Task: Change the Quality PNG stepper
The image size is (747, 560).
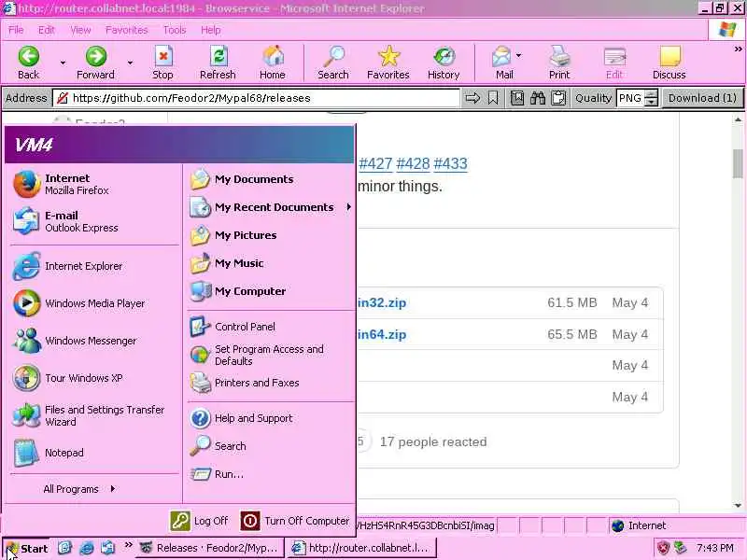Action: (651, 98)
